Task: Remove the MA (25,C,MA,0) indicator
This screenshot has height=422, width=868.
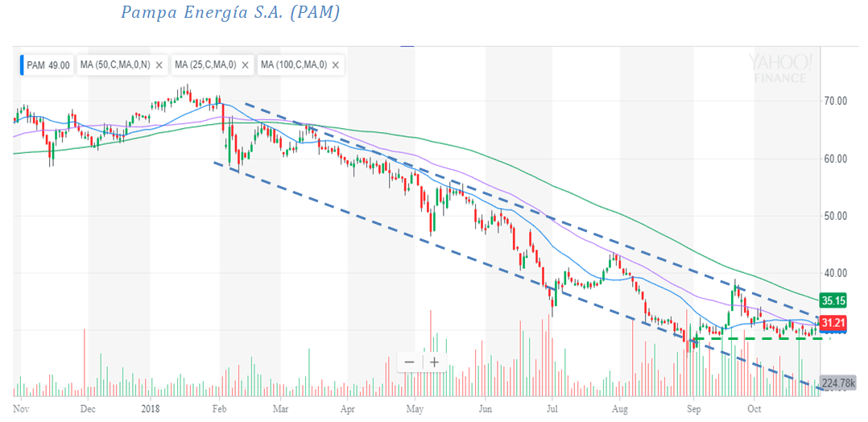Action: click(246, 65)
